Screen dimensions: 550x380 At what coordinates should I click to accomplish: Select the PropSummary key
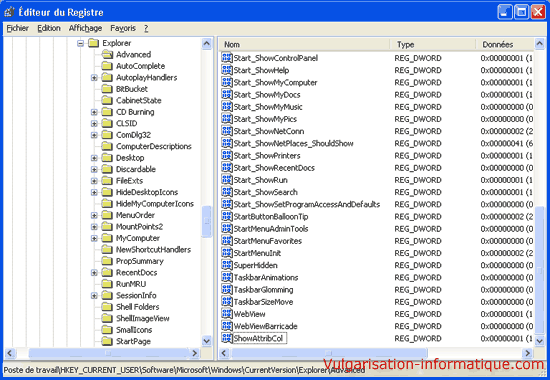point(140,261)
